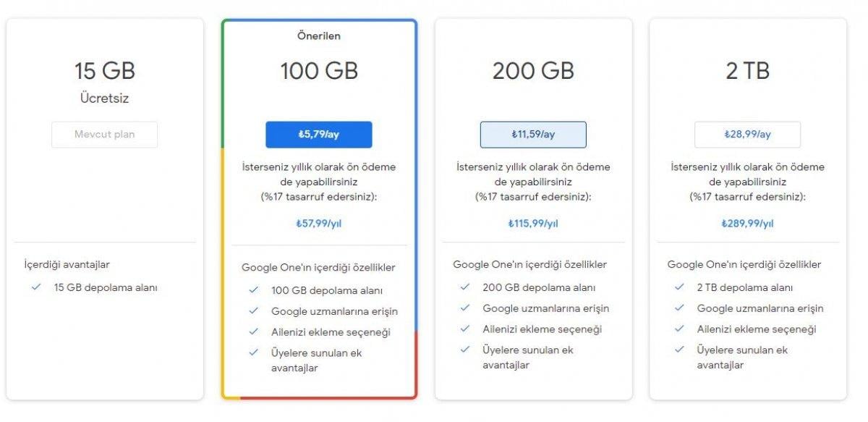
Task: Click the checkmark next to 2 TB depolama alanı
Action: point(680,287)
